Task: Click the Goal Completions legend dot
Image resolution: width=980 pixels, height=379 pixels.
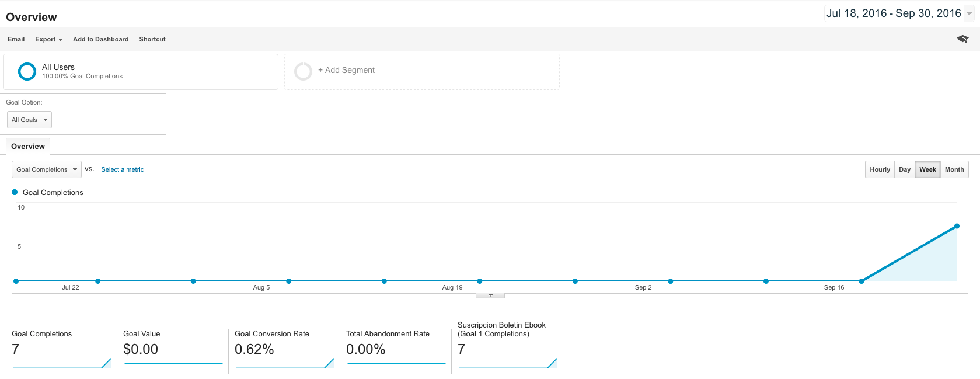Action: 15,192
